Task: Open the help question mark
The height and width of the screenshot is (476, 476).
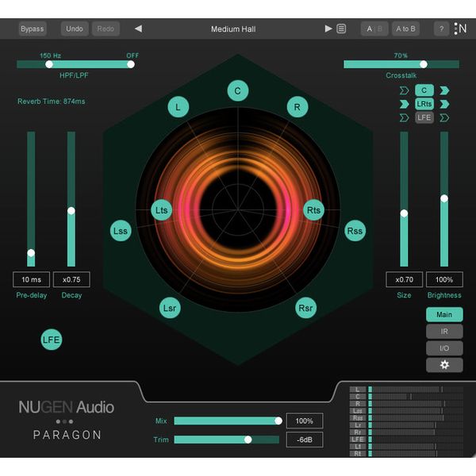Action: (441, 29)
